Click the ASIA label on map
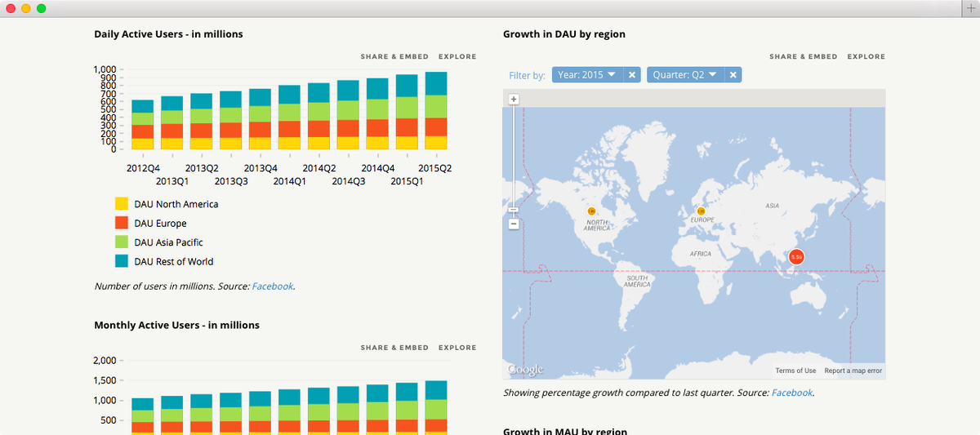 click(x=772, y=205)
